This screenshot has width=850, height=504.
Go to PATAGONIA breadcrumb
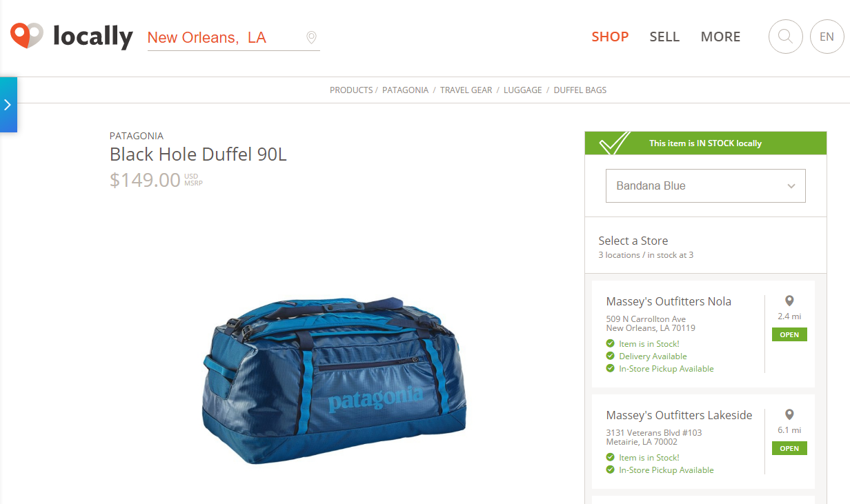click(x=405, y=90)
